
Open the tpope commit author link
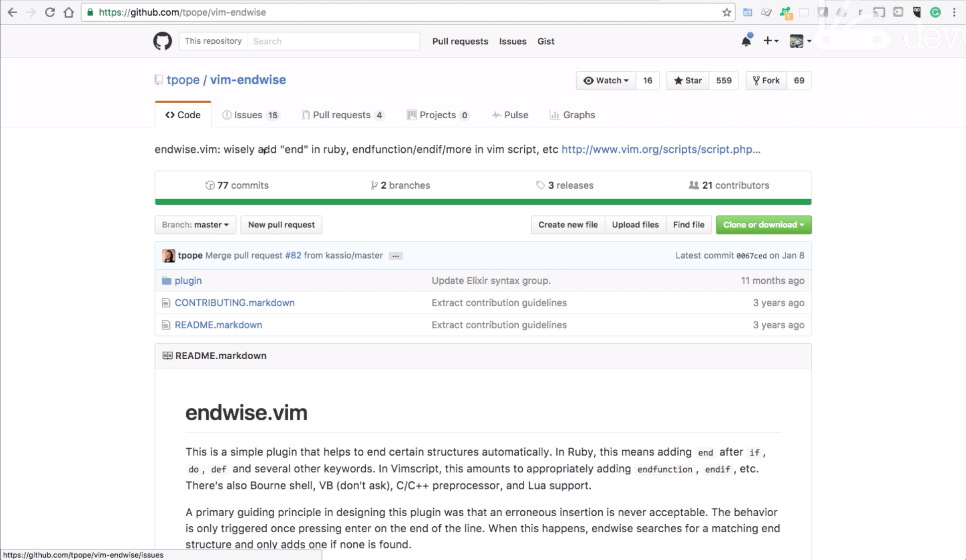[190, 256]
